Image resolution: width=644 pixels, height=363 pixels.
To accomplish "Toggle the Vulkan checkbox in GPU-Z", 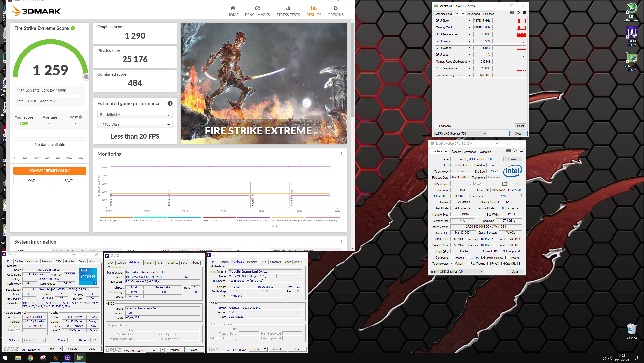I will tap(452, 264).
